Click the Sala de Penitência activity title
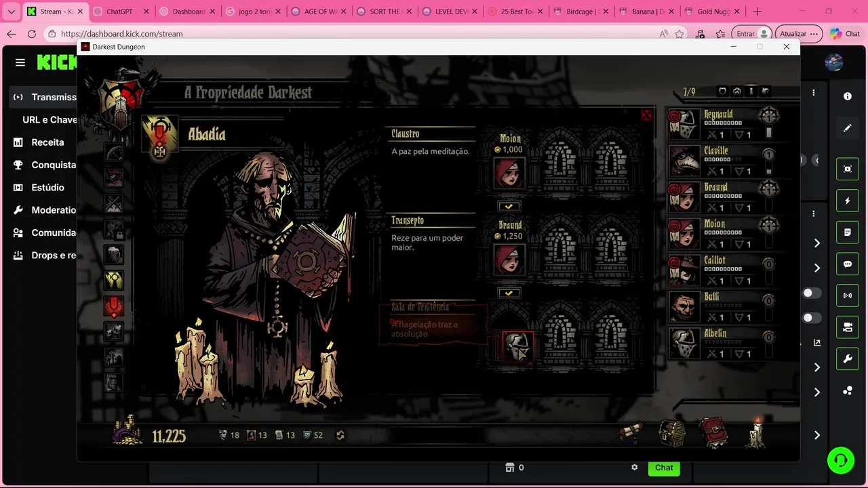 (x=420, y=307)
